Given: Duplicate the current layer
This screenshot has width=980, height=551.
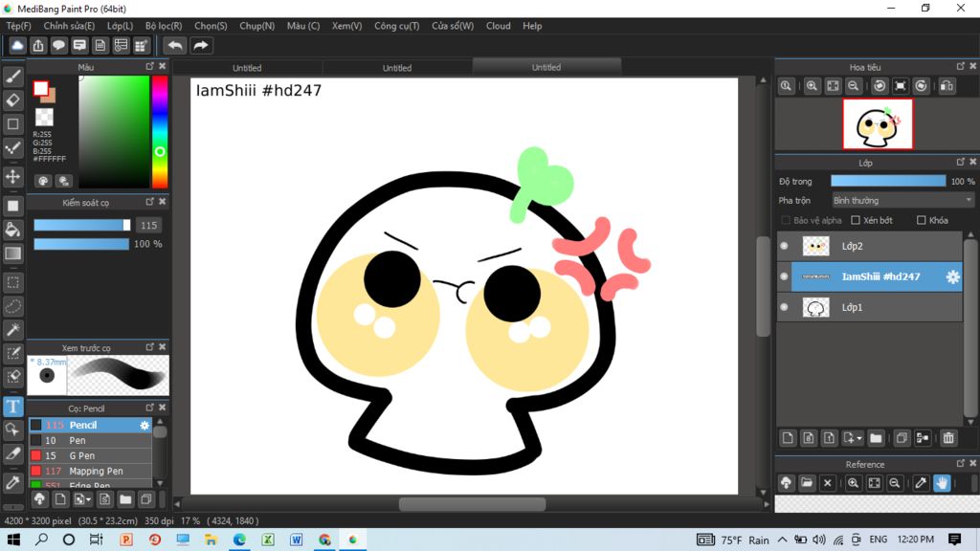Looking at the screenshot, I should pos(902,438).
